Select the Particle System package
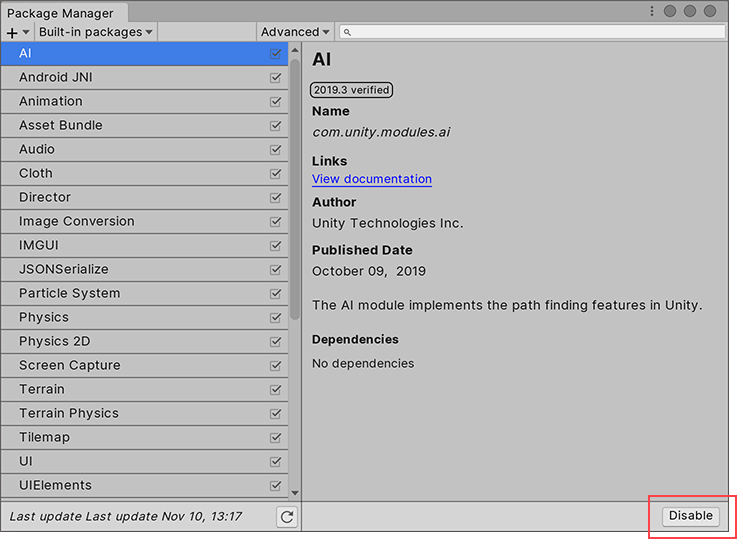This screenshot has height=548, width=743. click(x=144, y=294)
